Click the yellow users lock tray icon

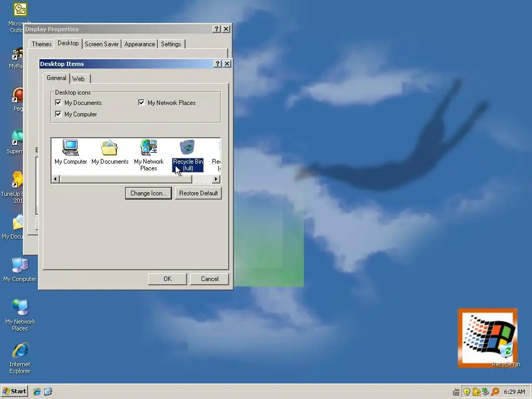click(x=476, y=392)
